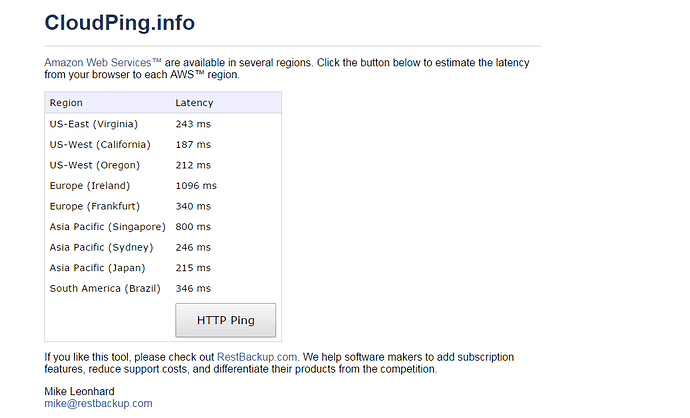The image size is (690, 418).
Task: Select the Asia Pacific (Japan) label
Action: pos(97,268)
